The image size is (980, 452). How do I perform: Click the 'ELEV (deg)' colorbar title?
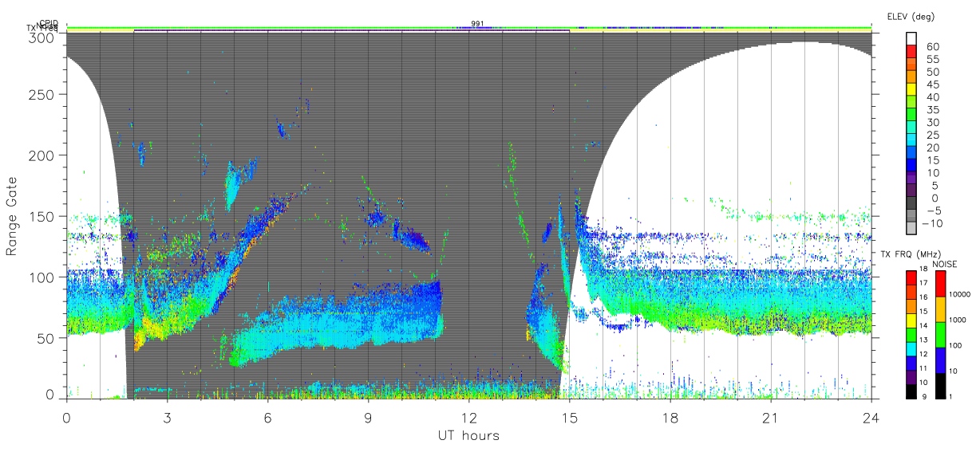click(x=911, y=16)
